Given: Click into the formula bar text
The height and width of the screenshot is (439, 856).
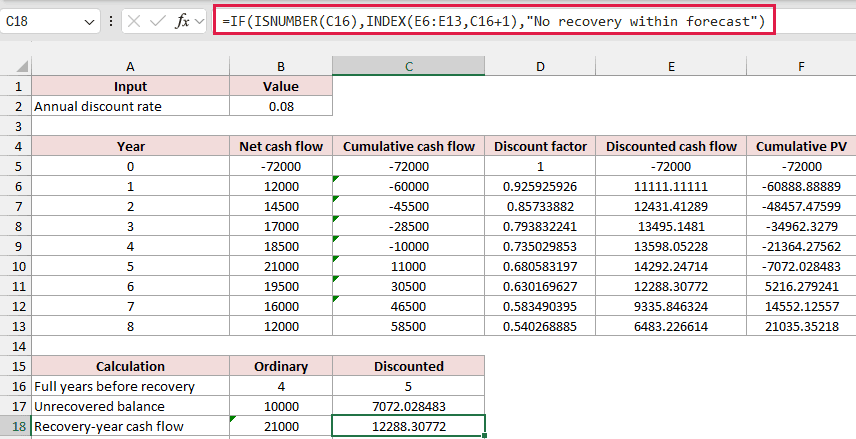Looking at the screenshot, I should pos(494,21).
